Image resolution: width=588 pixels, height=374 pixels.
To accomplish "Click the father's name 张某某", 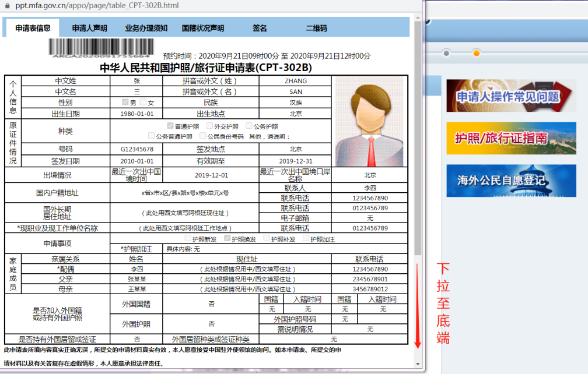I will pos(137,279).
